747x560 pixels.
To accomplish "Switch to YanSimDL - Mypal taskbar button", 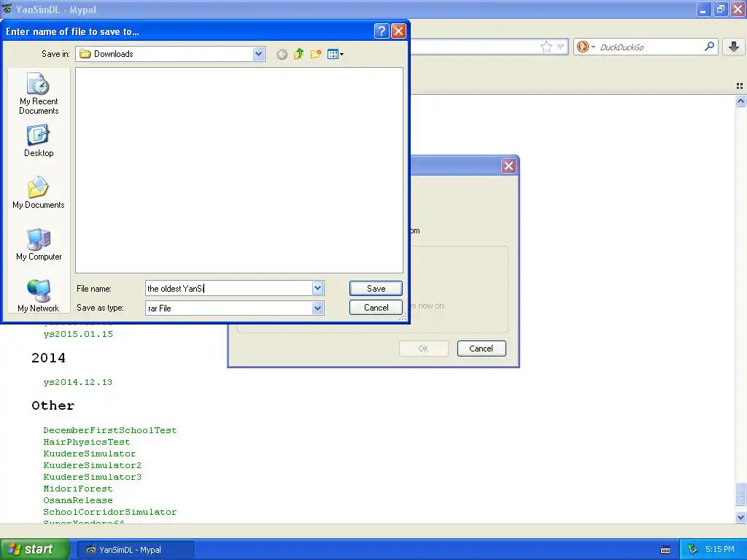I will pos(135,550).
